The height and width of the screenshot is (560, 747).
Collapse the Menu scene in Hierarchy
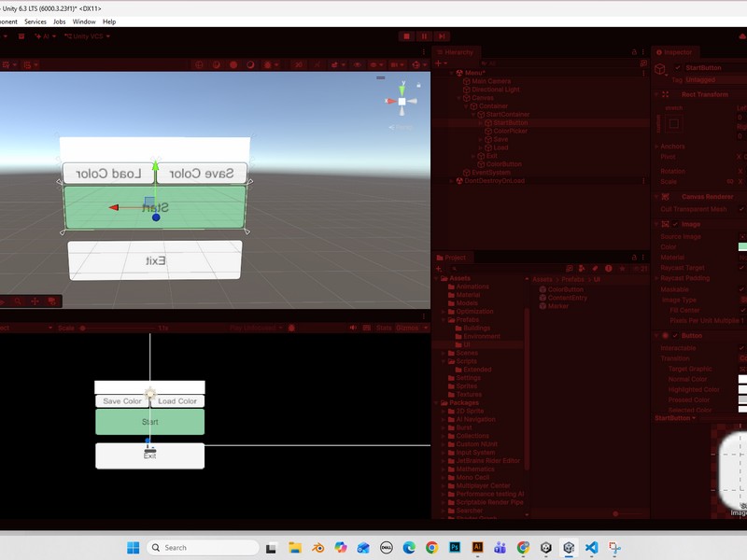tap(452, 73)
